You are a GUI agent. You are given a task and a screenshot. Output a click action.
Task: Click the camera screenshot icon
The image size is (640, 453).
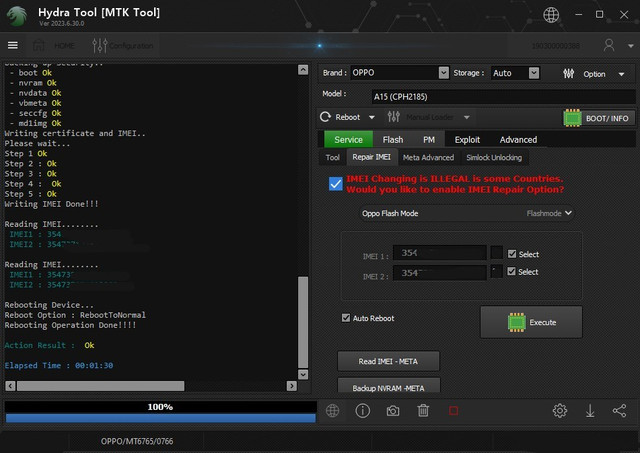point(393,411)
